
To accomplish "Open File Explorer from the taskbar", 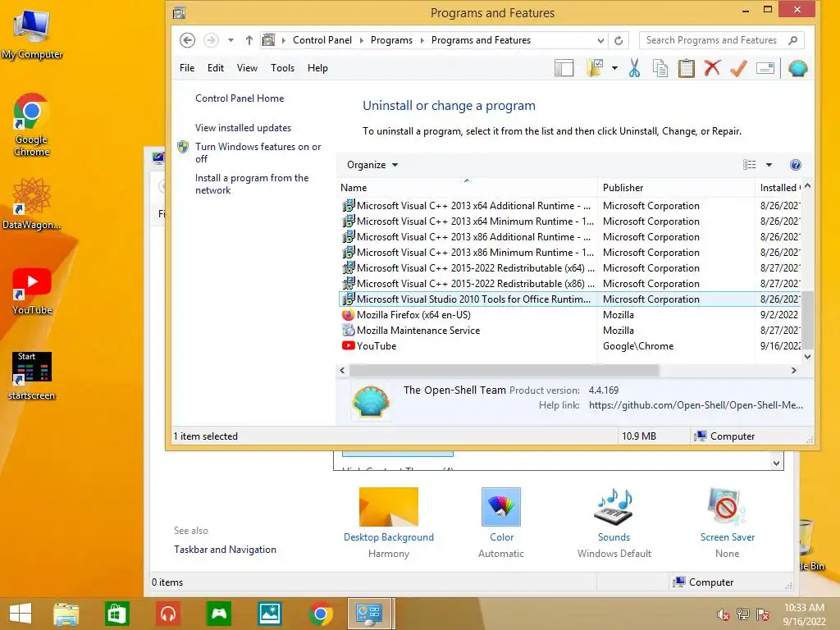I will 66,614.
